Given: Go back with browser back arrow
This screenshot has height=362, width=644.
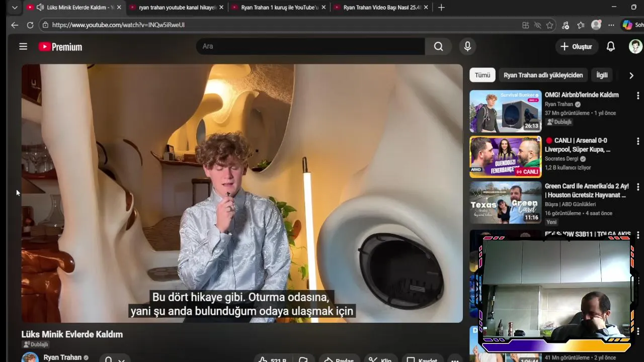Looking at the screenshot, I should pos(15,25).
